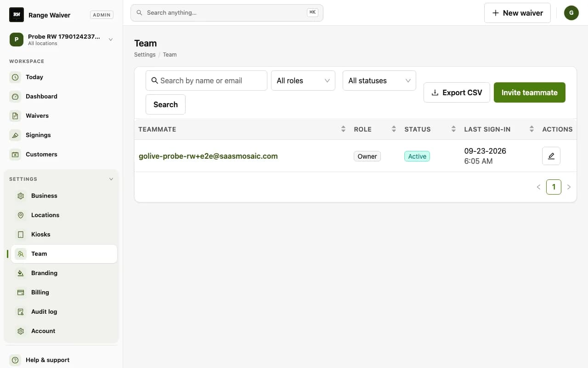Focus the Search by name or email field
Image resolution: width=588 pixels, height=368 pixels.
(x=206, y=80)
